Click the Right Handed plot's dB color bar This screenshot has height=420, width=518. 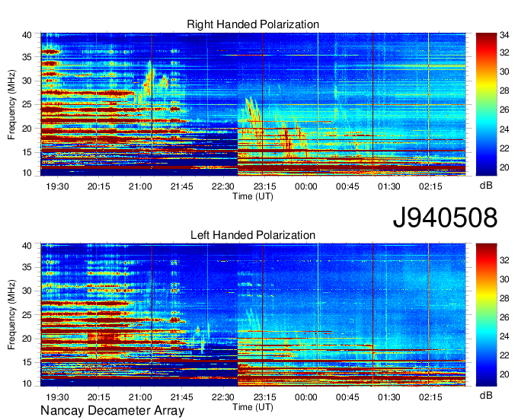coord(486,104)
